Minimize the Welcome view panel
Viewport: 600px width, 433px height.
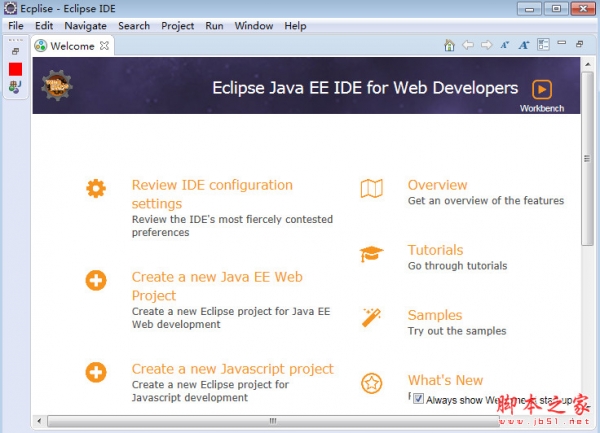[x=563, y=44]
